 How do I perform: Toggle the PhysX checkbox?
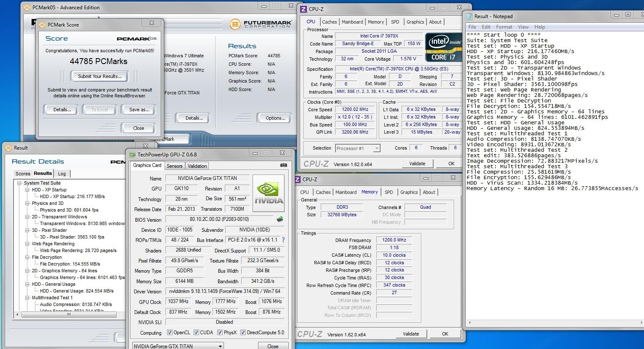tap(220, 333)
